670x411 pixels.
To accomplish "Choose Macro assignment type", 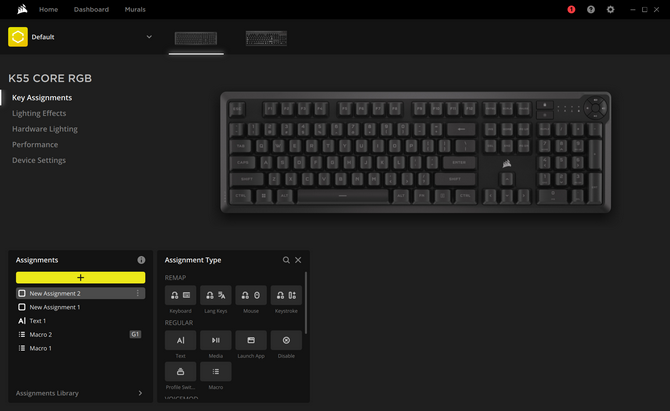I will tap(216, 371).
